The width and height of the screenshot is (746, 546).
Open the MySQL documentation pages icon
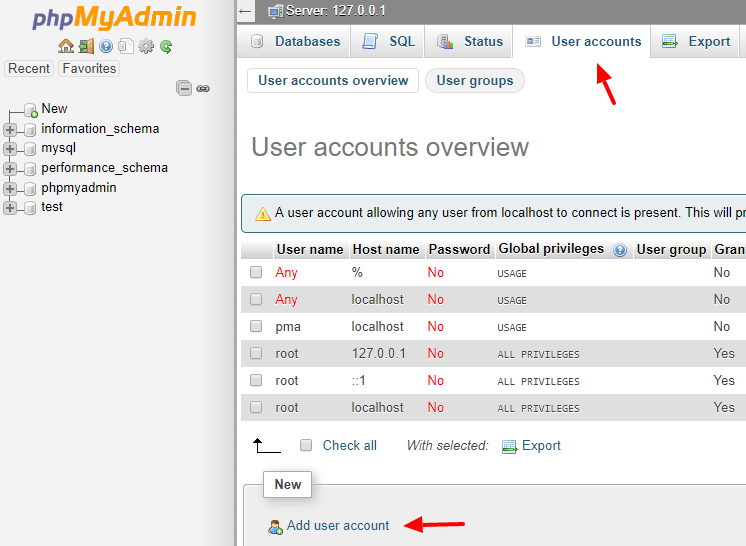pos(126,46)
